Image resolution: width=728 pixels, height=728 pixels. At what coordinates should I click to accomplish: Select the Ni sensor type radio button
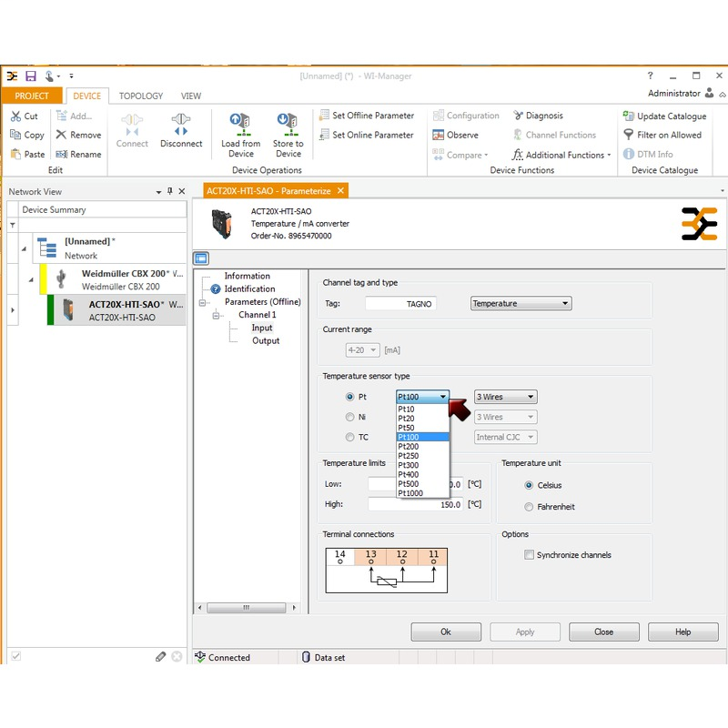[349, 417]
